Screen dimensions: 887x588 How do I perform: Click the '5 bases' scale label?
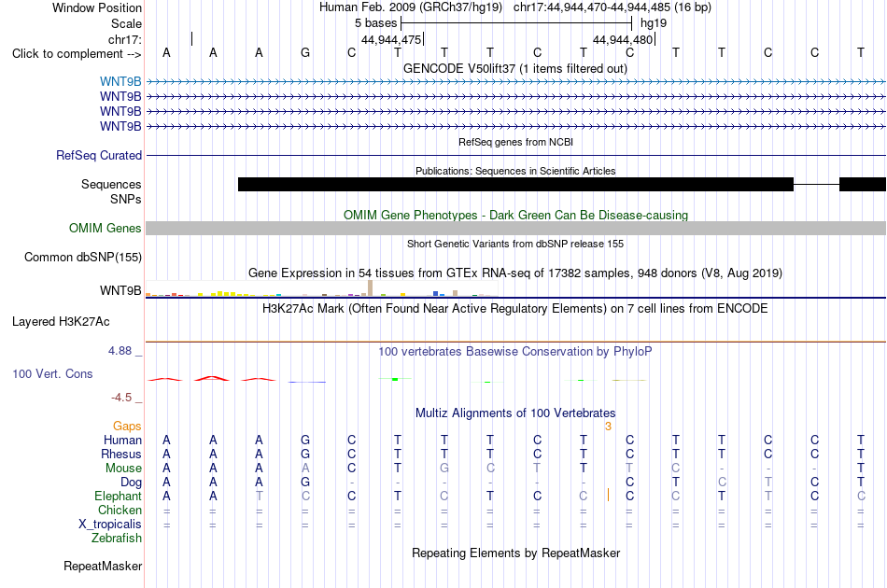click(x=375, y=23)
